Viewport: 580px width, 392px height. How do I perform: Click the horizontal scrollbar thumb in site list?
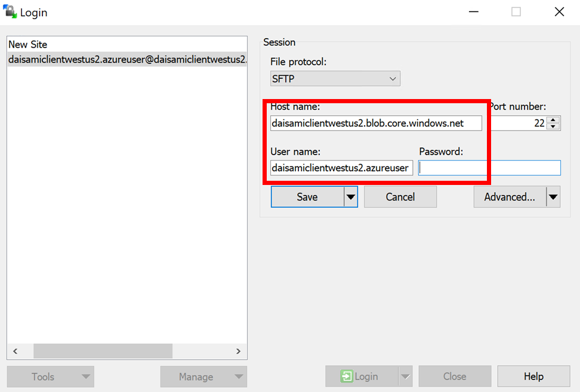[x=103, y=351]
